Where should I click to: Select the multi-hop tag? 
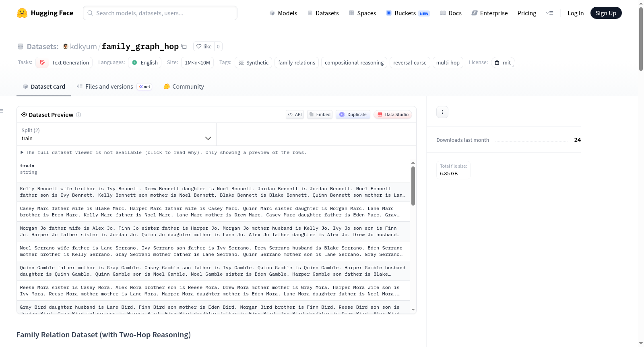coord(448,62)
